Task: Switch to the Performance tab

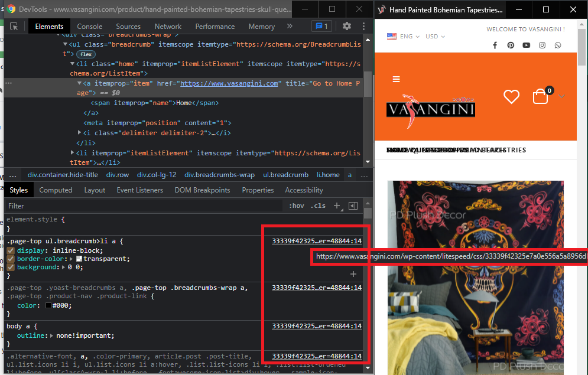Action: (x=215, y=26)
